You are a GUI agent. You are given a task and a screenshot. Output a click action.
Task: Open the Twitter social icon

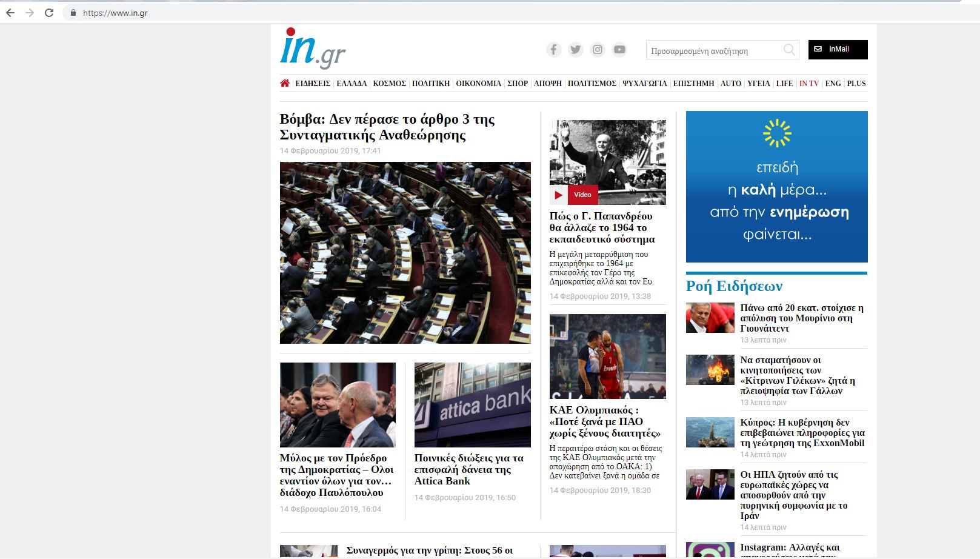tap(576, 50)
